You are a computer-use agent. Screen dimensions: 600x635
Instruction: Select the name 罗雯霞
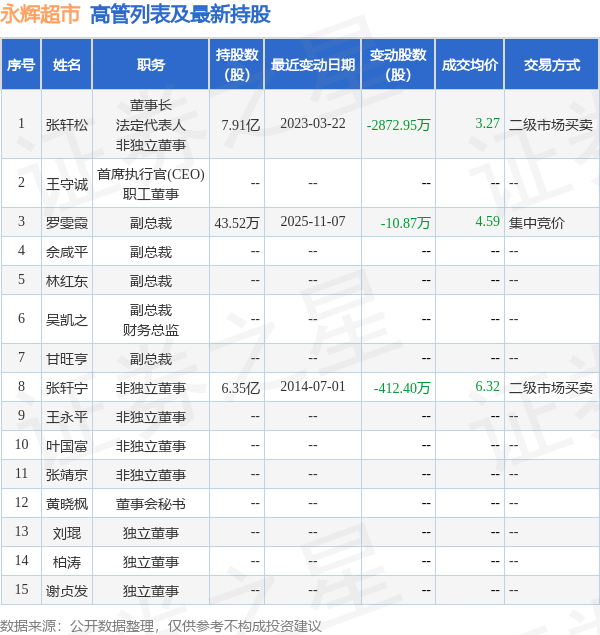[67, 223]
